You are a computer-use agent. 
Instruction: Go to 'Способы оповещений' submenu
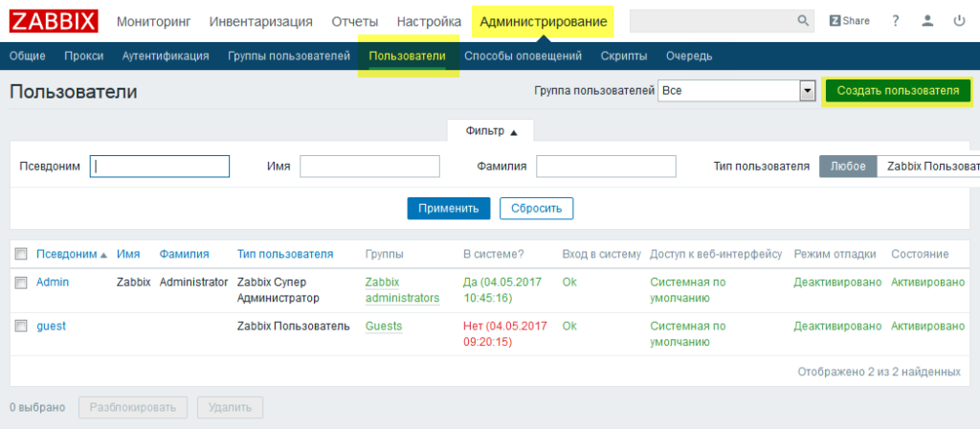[x=523, y=56]
